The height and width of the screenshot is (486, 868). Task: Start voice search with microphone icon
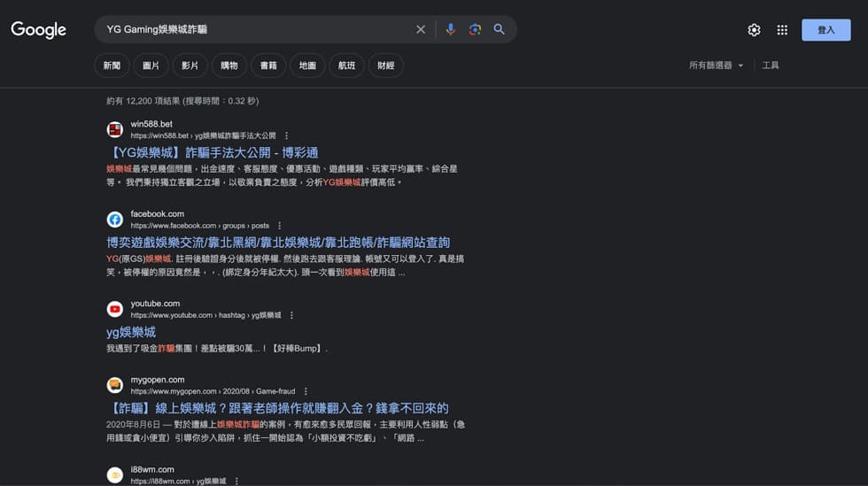(451, 29)
